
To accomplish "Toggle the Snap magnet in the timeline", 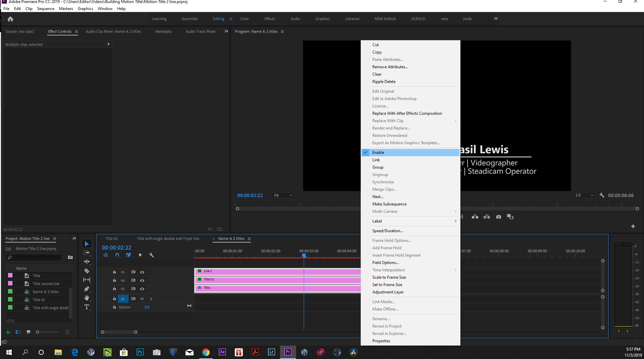I will coord(117,255).
